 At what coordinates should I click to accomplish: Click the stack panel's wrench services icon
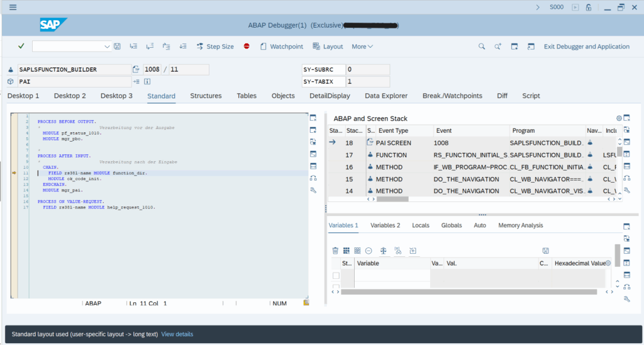[627, 190]
